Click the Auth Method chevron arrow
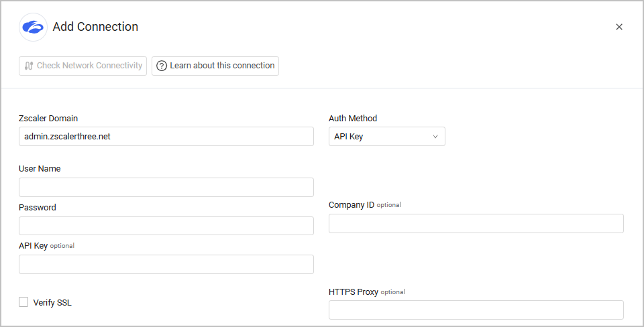Viewport: 644px width, 327px height. coord(435,137)
